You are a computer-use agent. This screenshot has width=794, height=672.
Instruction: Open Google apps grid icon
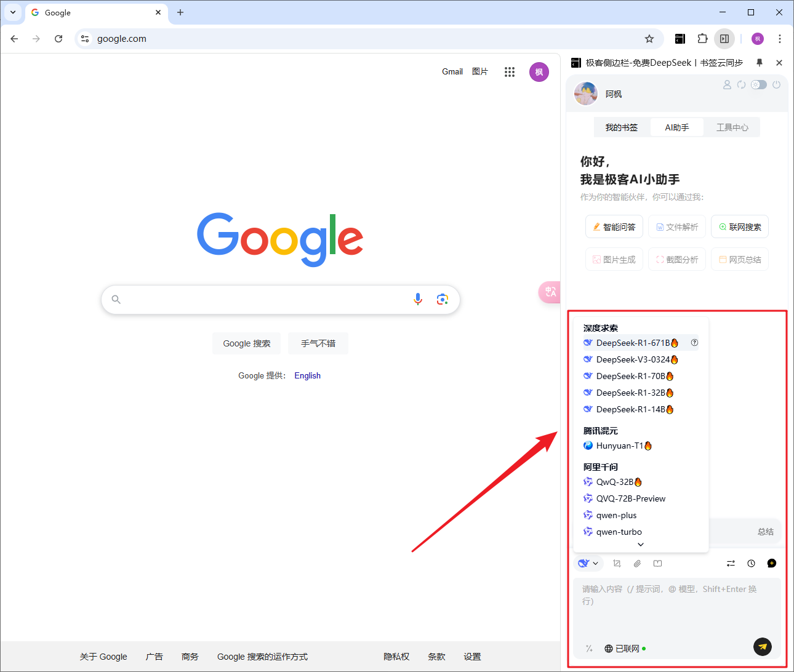click(510, 72)
